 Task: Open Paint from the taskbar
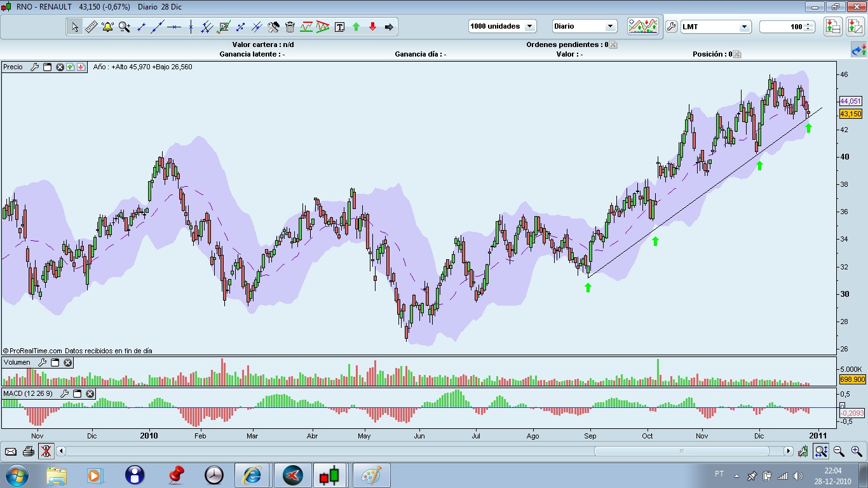click(372, 475)
